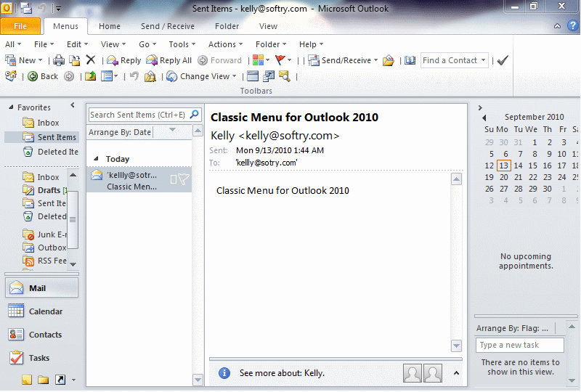Switch to the Home tab
This screenshot has height=392, width=581.
click(x=110, y=26)
